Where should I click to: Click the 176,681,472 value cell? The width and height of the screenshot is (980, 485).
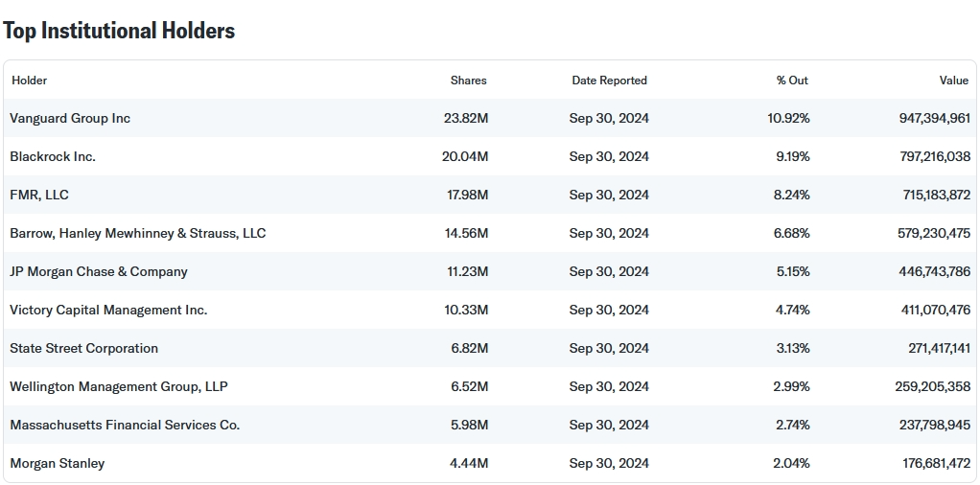click(936, 463)
